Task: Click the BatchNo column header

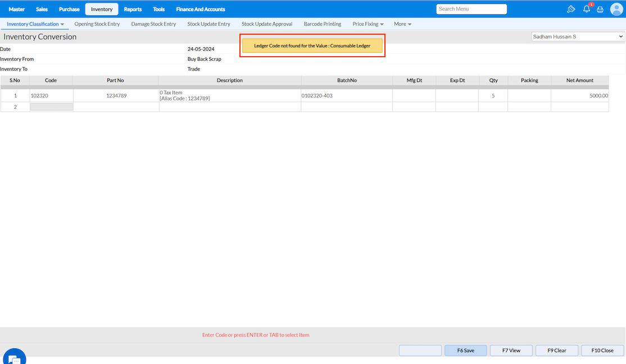Action: pos(347,80)
